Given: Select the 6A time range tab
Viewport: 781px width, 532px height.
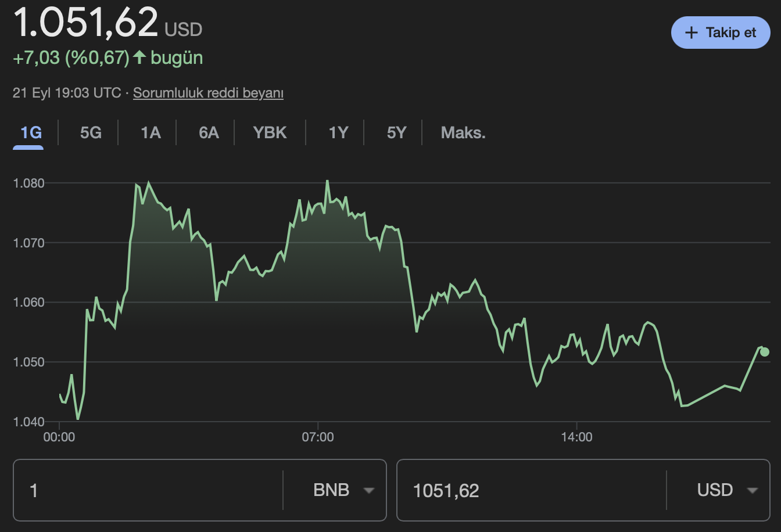Looking at the screenshot, I should (209, 133).
